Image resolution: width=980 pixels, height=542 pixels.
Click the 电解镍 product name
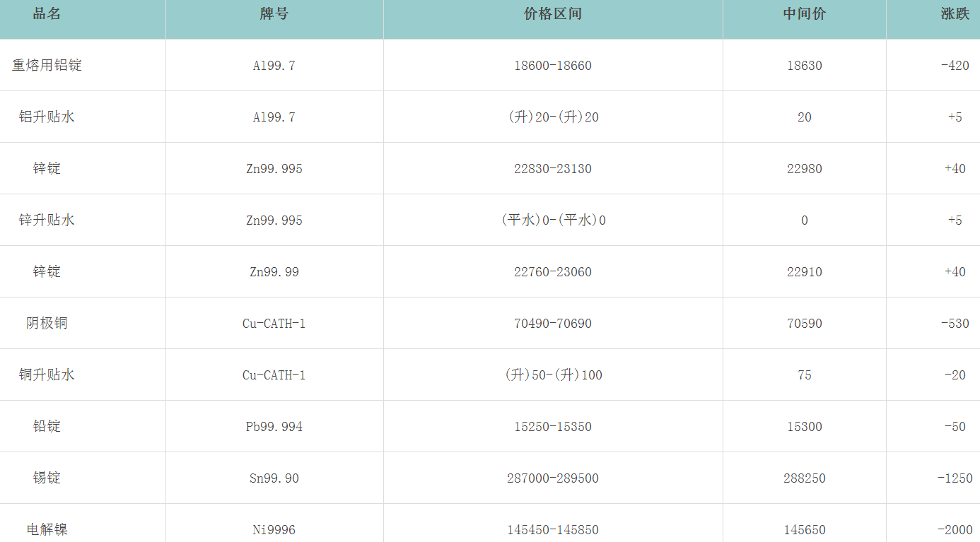point(47,529)
